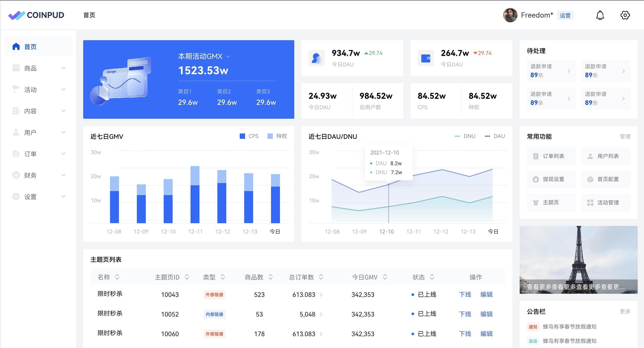Open 本期活动GMX dropdown arrow
644x348 pixels.
coord(228,57)
